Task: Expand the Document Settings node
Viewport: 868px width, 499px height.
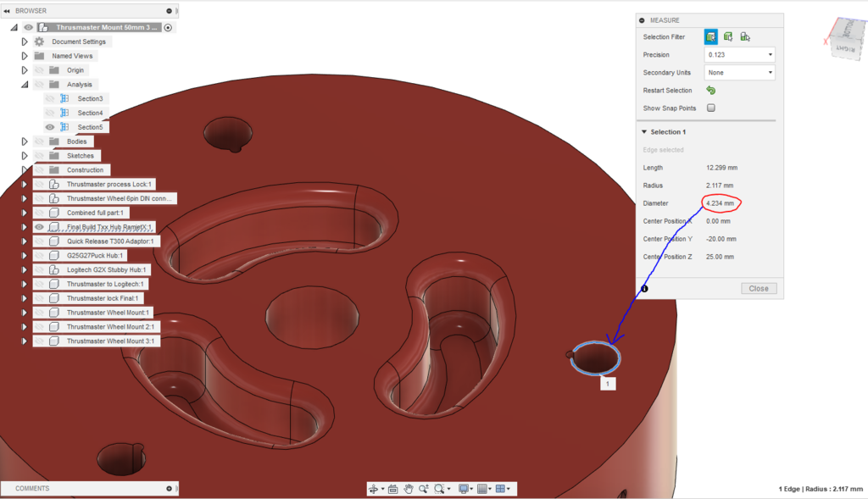Action: click(x=25, y=42)
